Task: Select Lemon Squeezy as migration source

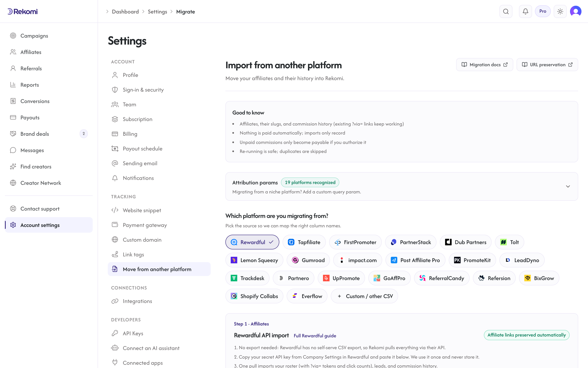Action: point(254,260)
